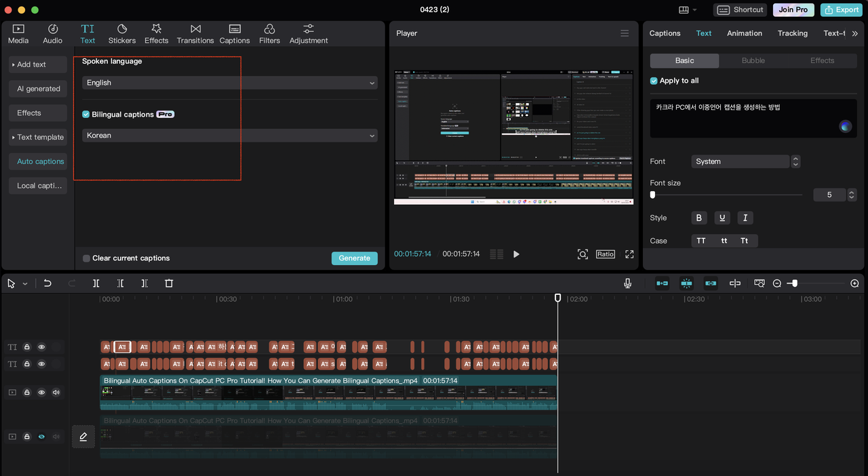Open the Transitions panel

(x=195, y=34)
